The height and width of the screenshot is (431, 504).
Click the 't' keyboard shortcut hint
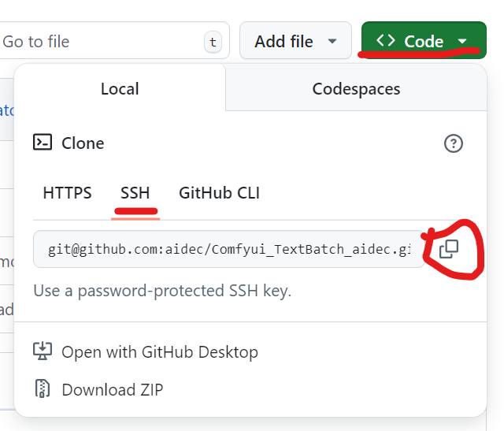tap(213, 42)
